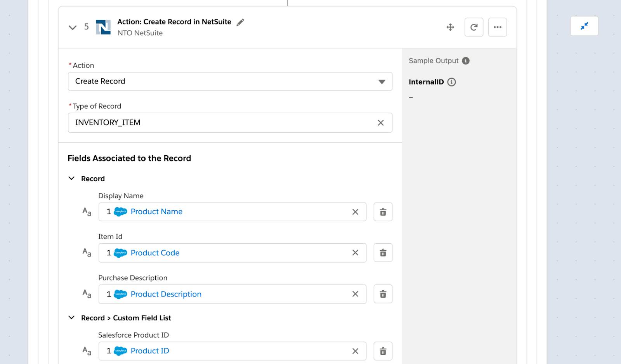Click the InternalID output label
Viewport: 621px width, 364px height.
(426, 82)
